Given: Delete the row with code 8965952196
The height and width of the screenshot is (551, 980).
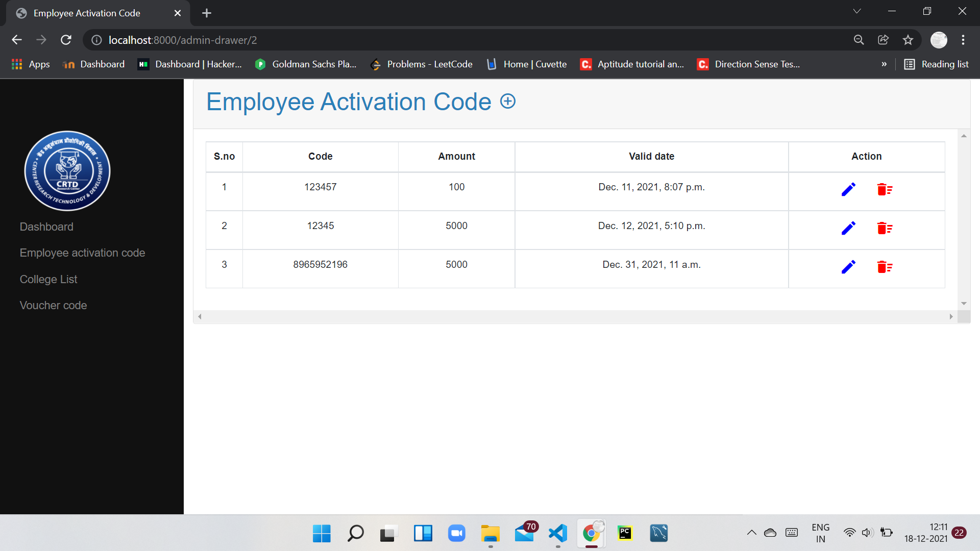Looking at the screenshot, I should point(884,267).
